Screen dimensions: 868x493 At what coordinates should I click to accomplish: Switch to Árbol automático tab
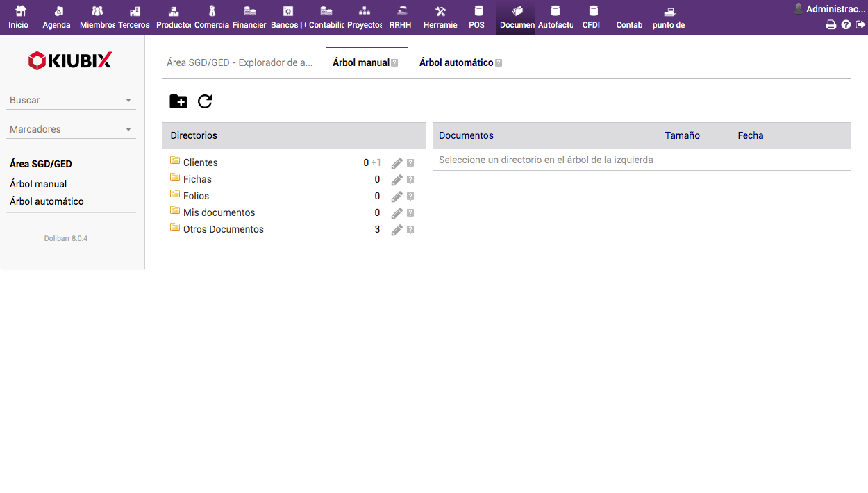pos(456,62)
